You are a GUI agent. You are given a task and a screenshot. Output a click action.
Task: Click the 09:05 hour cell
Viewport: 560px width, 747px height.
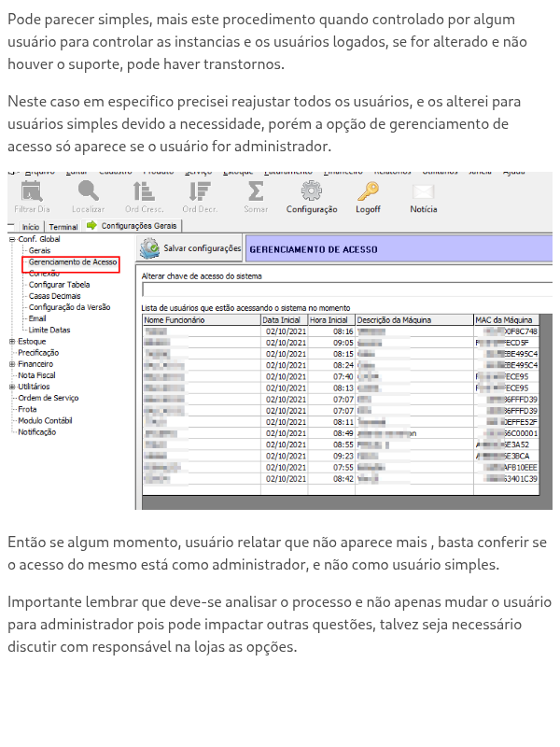331,343
